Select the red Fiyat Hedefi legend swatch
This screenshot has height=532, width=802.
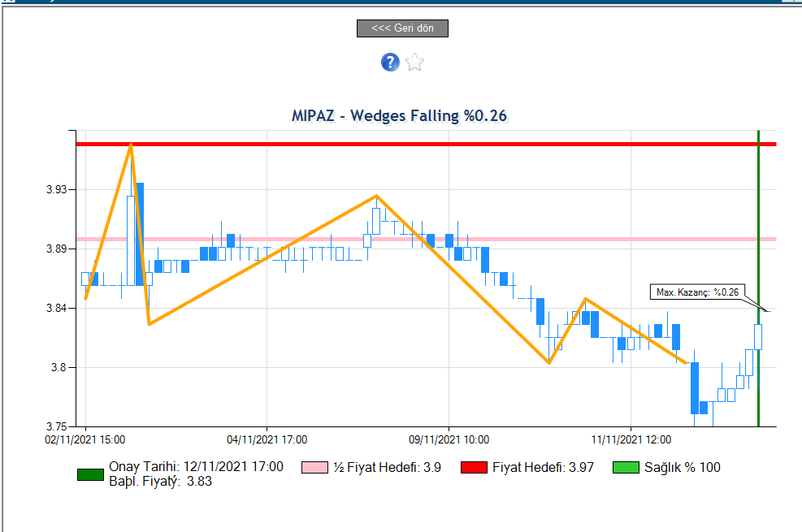tap(474, 467)
